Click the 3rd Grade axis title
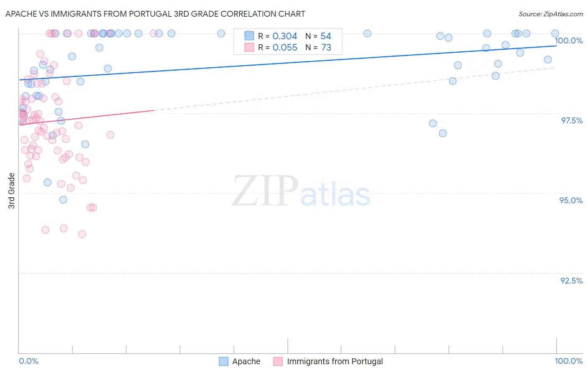This screenshot has height=373, width=588. tap(11, 191)
